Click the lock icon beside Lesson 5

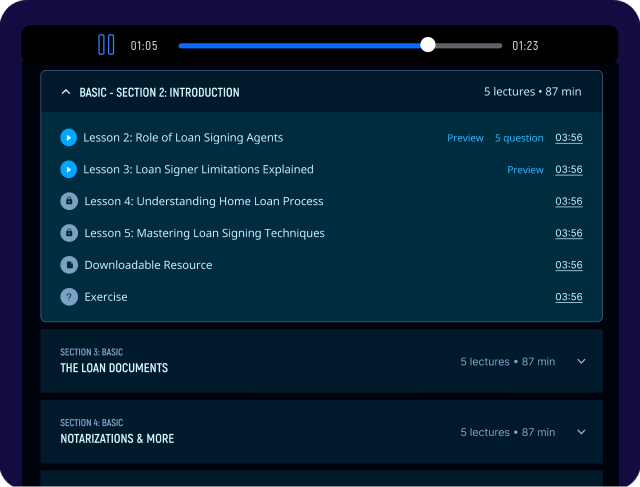(69, 234)
